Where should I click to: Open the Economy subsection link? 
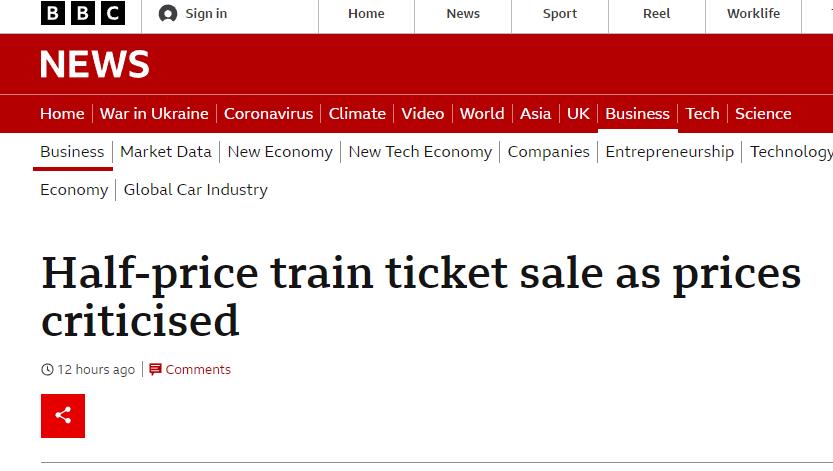pos(74,190)
